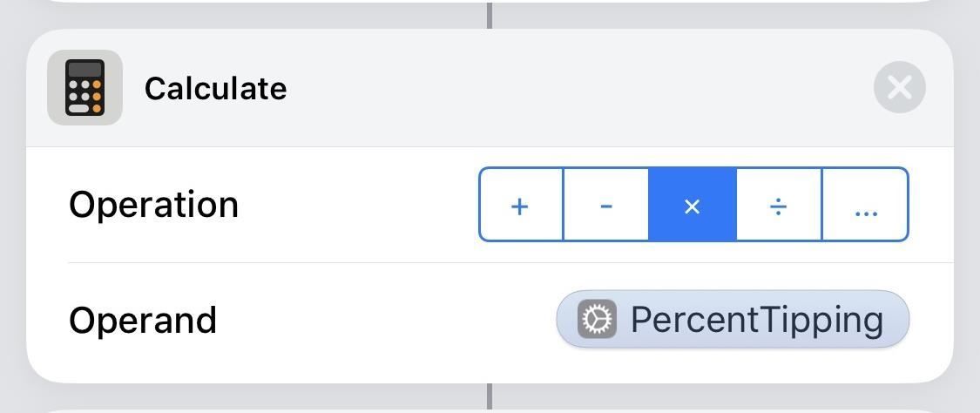Click the gear icon inside the PercentTipping token
The width and height of the screenshot is (980, 413).
click(x=597, y=320)
